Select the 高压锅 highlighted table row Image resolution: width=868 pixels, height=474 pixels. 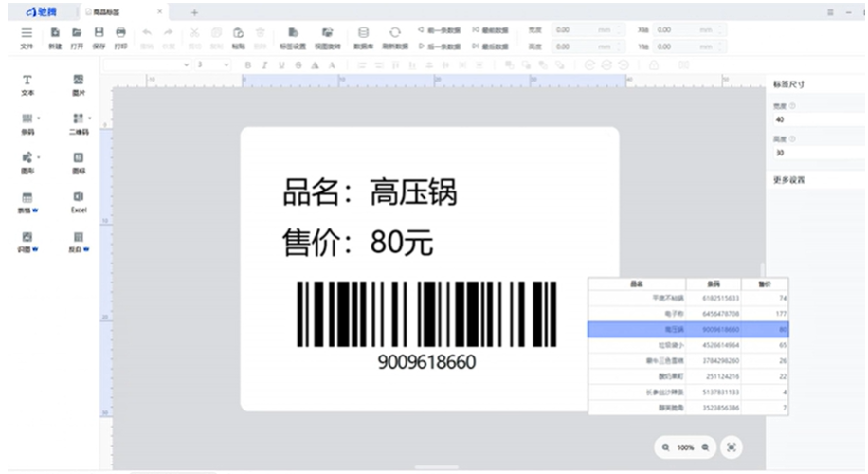coord(688,330)
